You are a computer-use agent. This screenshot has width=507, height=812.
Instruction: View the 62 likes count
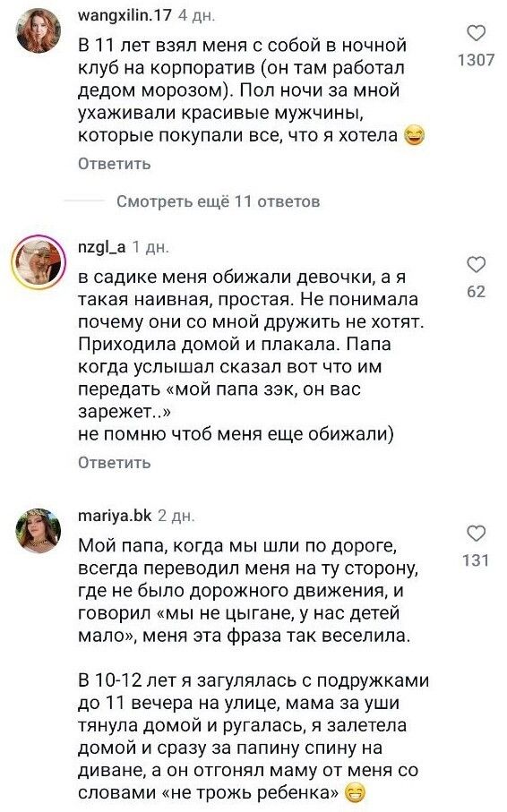pyautogui.click(x=476, y=292)
